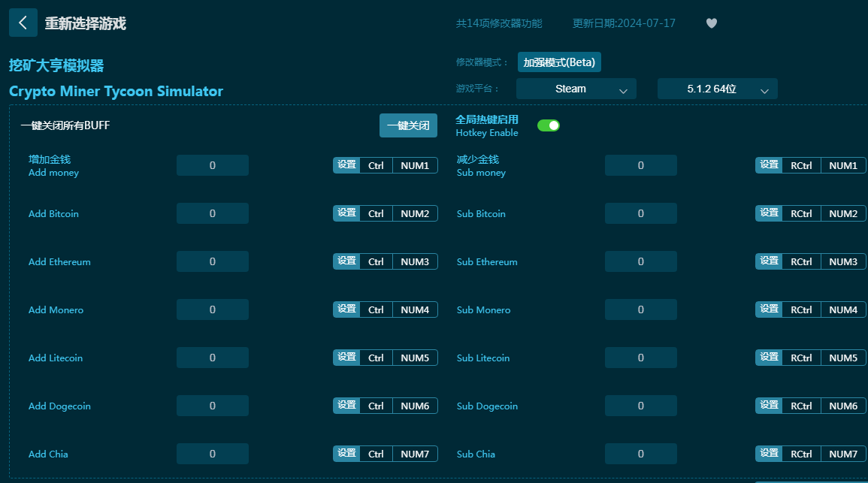Click 设置 for the Sub Bitcoin hotkey
This screenshot has width=868, height=483.
click(x=769, y=213)
